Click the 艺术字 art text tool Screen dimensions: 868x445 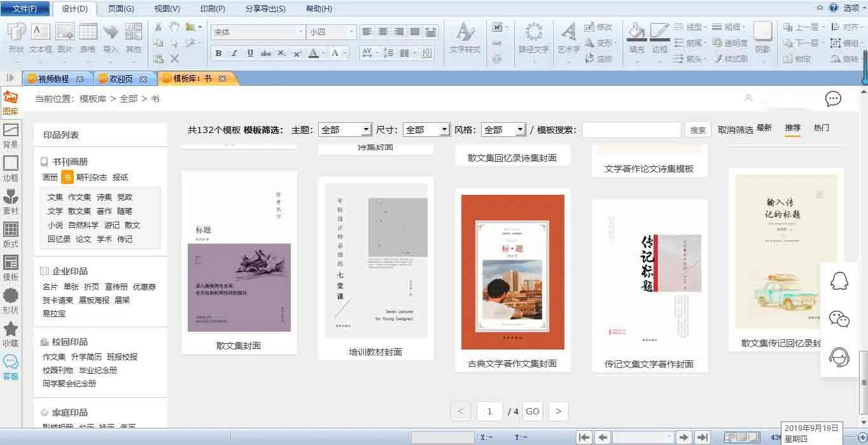[x=568, y=38]
